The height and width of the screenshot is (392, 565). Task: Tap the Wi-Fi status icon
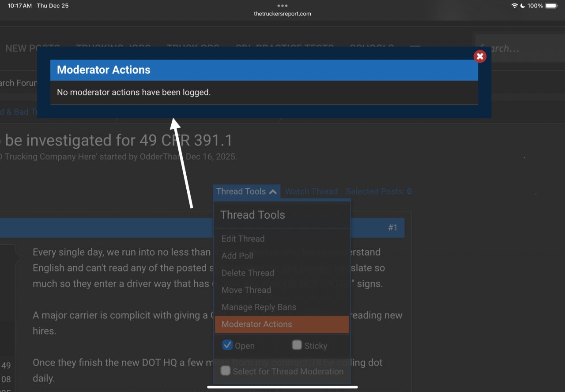coord(514,6)
